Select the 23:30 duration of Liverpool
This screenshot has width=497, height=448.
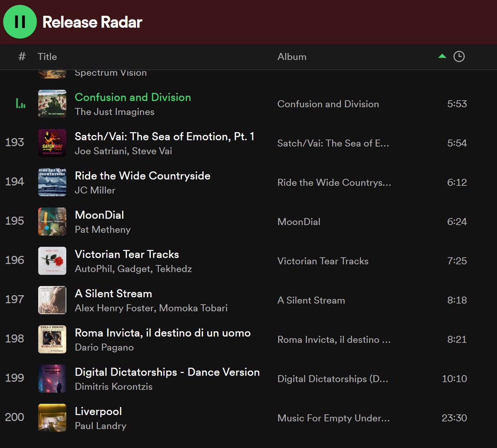pyautogui.click(x=454, y=418)
